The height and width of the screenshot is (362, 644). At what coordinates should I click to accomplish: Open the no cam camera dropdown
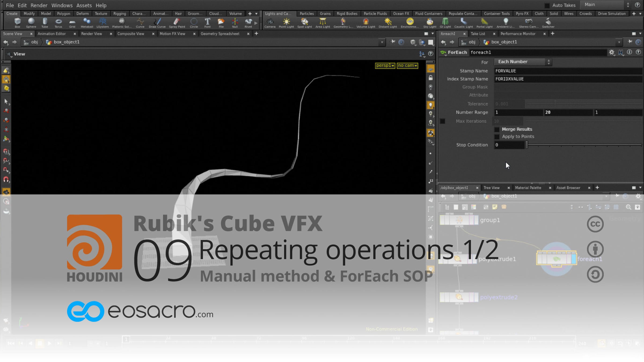407,65
